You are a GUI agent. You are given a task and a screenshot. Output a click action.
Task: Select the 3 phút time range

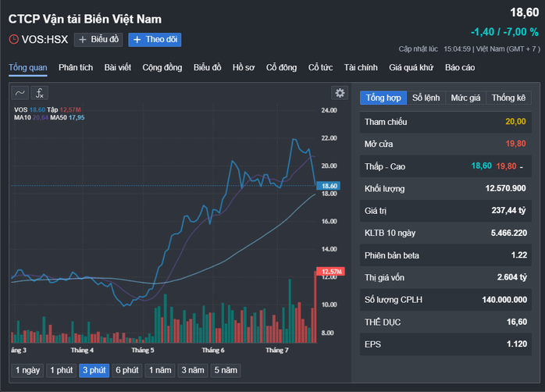(94, 370)
